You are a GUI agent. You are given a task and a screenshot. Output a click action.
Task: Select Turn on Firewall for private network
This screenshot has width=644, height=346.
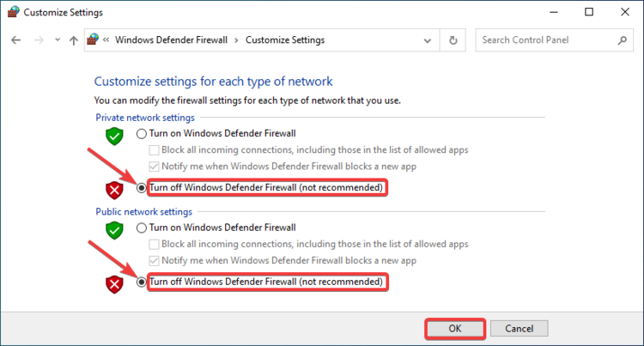point(142,134)
